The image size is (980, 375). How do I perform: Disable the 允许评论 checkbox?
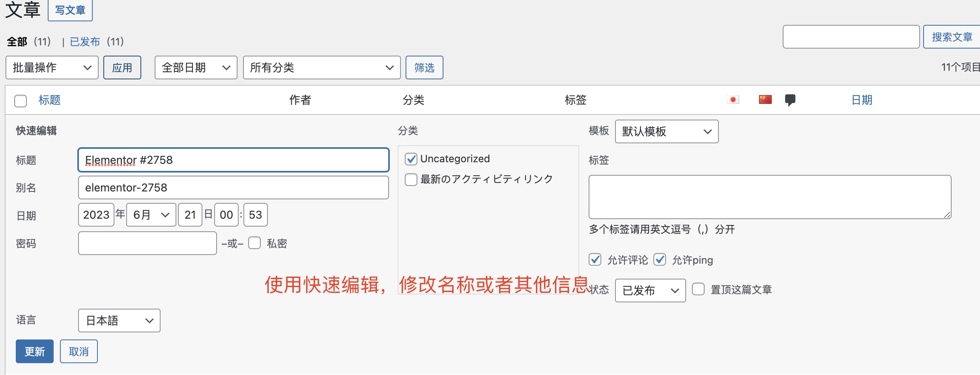(x=595, y=260)
